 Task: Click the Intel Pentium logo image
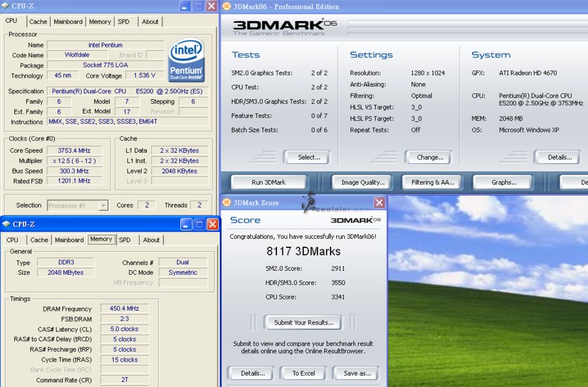186,60
